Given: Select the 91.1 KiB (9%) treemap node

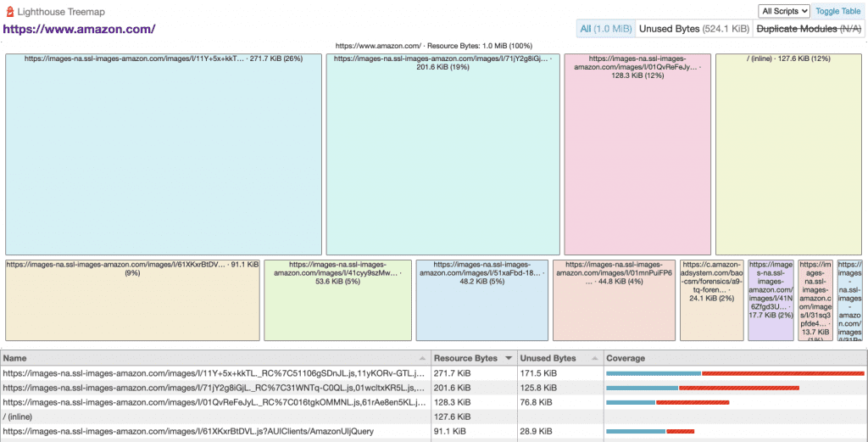Looking at the screenshot, I should 132,300.
